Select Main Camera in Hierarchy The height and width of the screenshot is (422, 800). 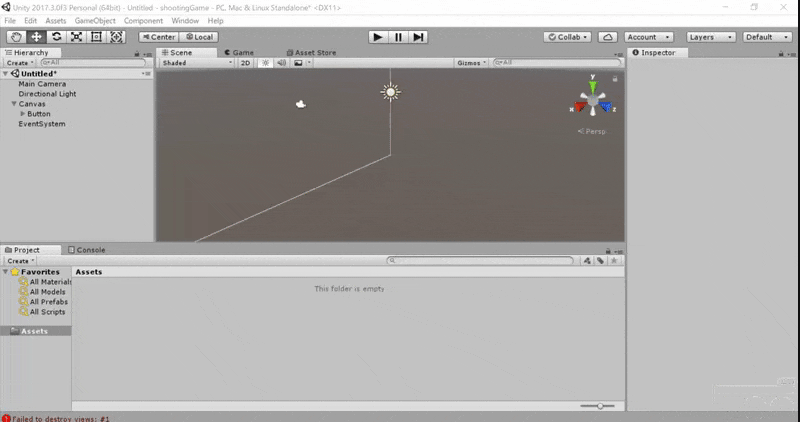pyautogui.click(x=42, y=84)
